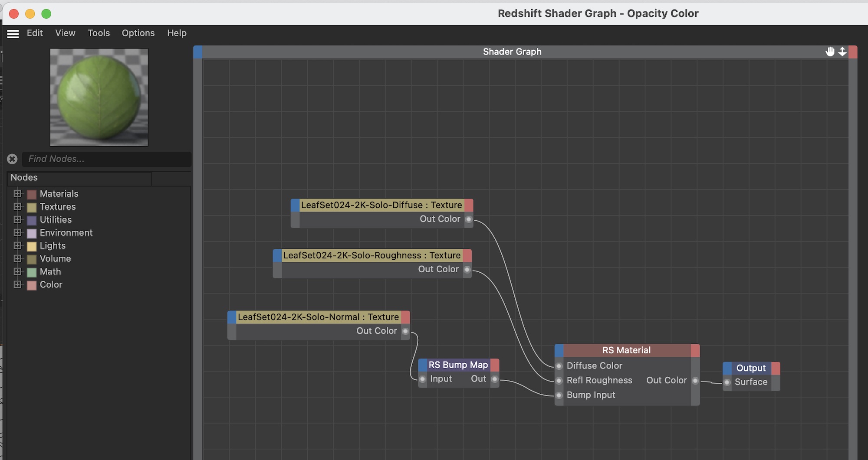Image resolution: width=868 pixels, height=460 pixels.
Task: Toggle blue corner of RS Bump Map node
Action: tap(423, 365)
